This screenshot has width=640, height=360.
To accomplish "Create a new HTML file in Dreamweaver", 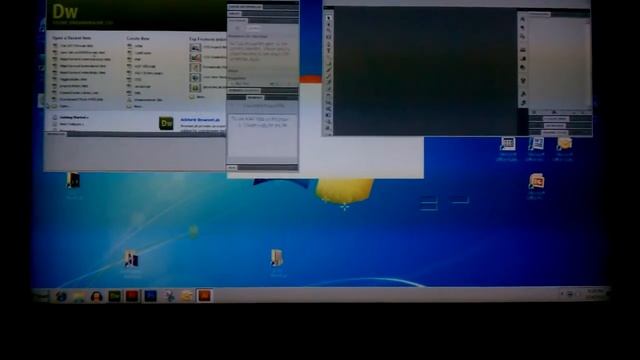I will coord(136,46).
